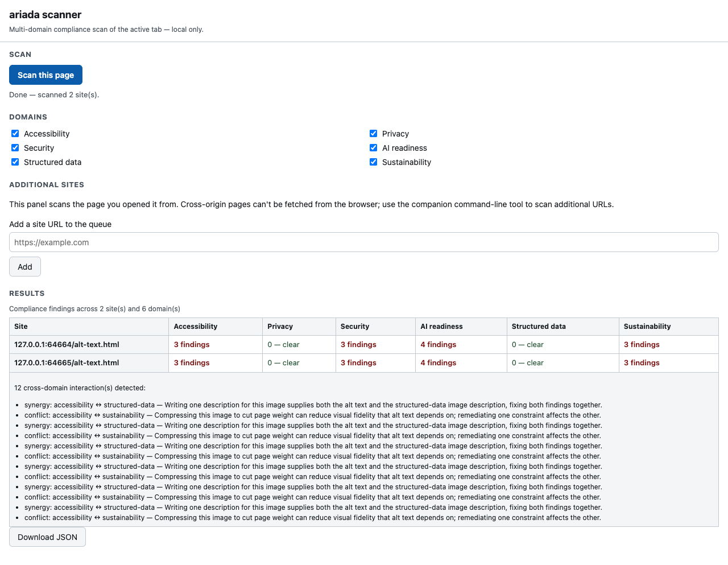Click the SCAN section heading
This screenshot has width=728, height=565.
click(20, 55)
